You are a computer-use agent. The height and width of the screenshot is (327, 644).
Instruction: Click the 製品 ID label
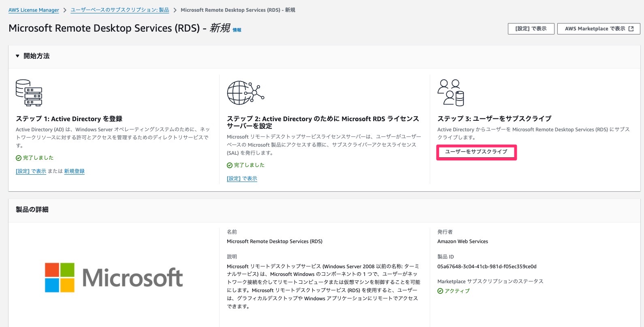446,257
